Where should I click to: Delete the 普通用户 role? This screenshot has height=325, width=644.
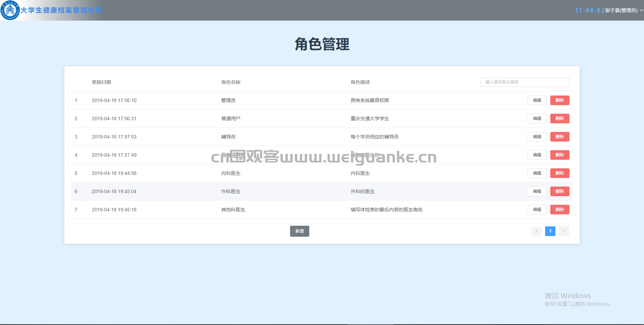pos(560,119)
